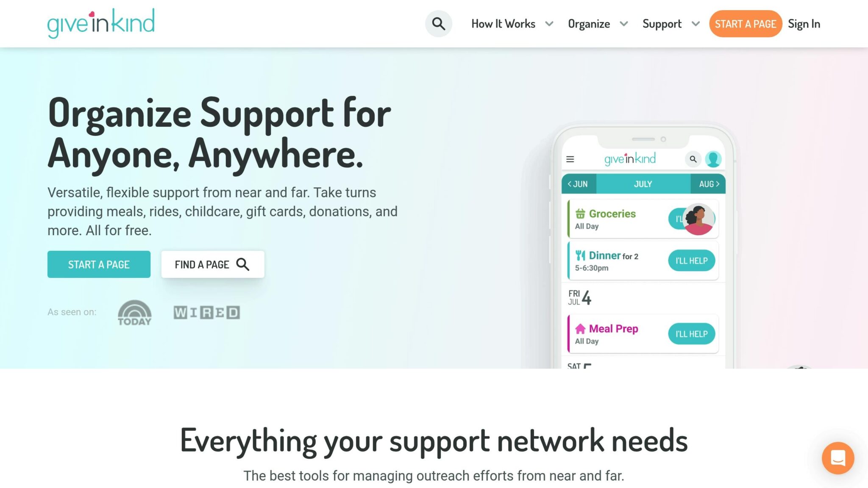The height and width of the screenshot is (488, 868).
Task: Click the teal START A PAGE hero button
Action: (99, 264)
